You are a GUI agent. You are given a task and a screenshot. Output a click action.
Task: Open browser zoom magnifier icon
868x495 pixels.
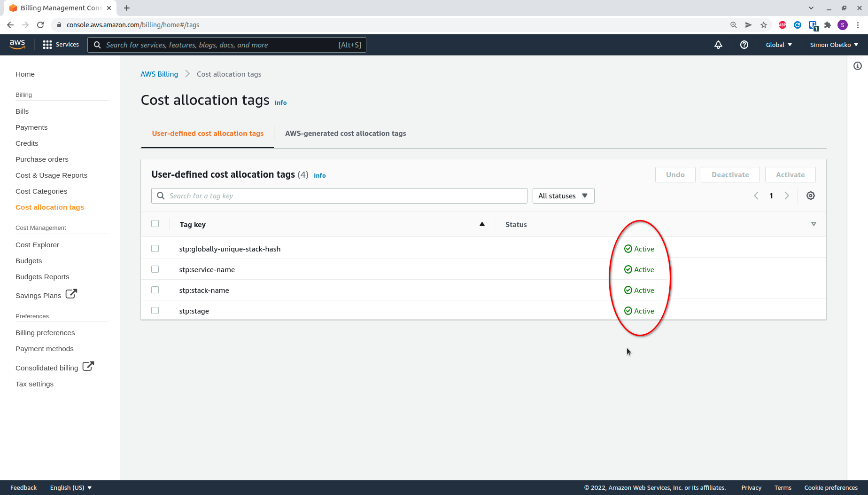(733, 25)
